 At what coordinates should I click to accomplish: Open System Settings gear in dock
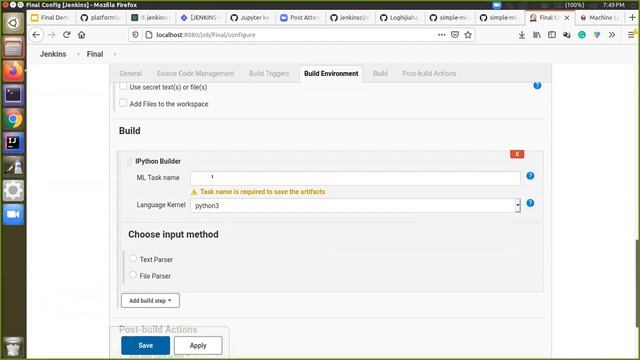point(13,190)
